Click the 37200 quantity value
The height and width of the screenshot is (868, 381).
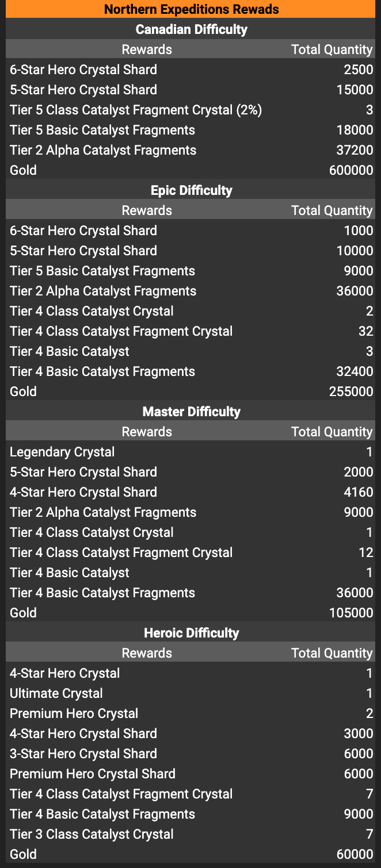coord(355,150)
